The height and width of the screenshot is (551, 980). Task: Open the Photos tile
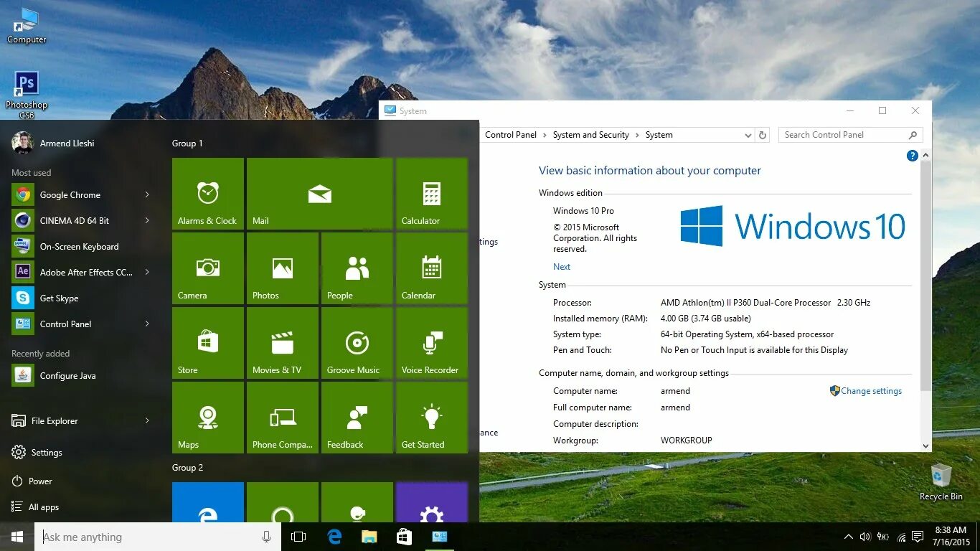(283, 268)
